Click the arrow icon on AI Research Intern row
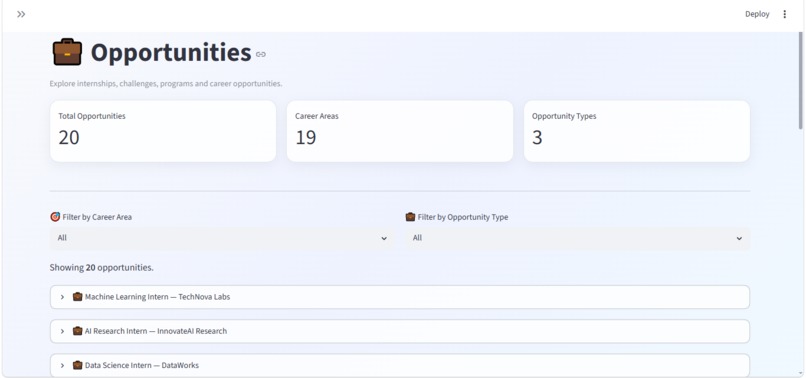The height and width of the screenshot is (378, 806). pos(62,331)
